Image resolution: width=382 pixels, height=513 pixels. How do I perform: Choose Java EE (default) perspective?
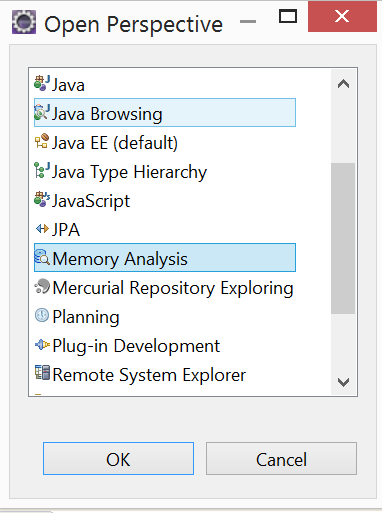pyautogui.click(x=165, y=142)
